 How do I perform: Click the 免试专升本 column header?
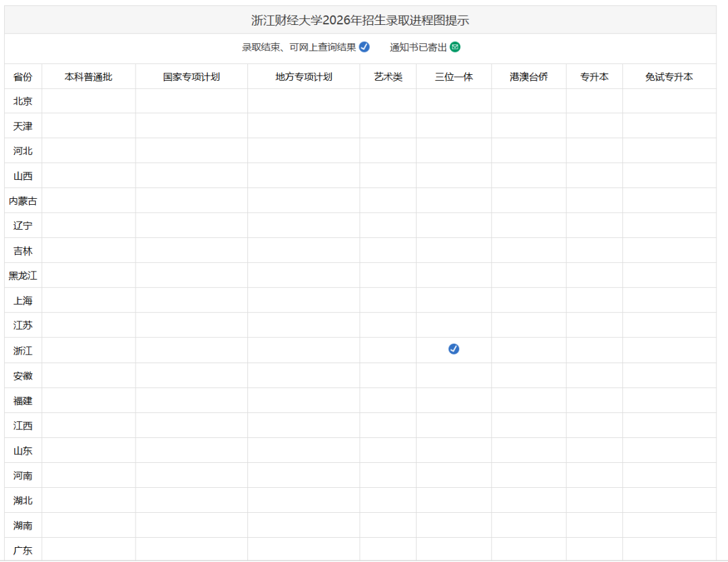click(669, 77)
